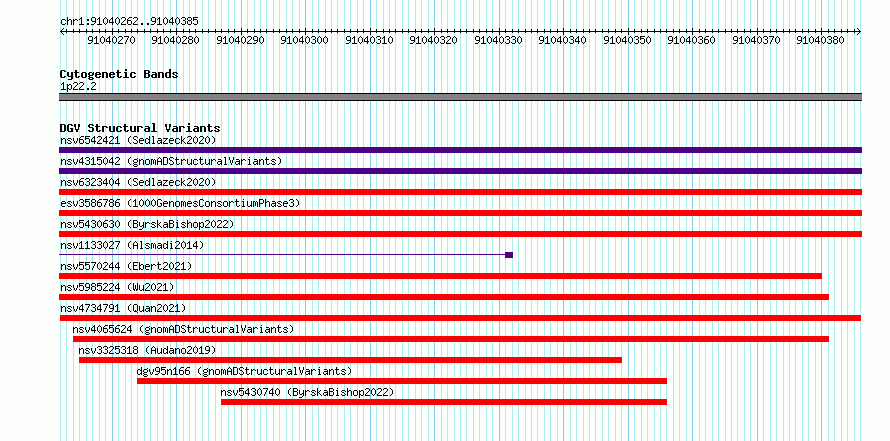Click the Cytogenetic Bands track title
The width and height of the screenshot is (890, 441).
pos(119,74)
